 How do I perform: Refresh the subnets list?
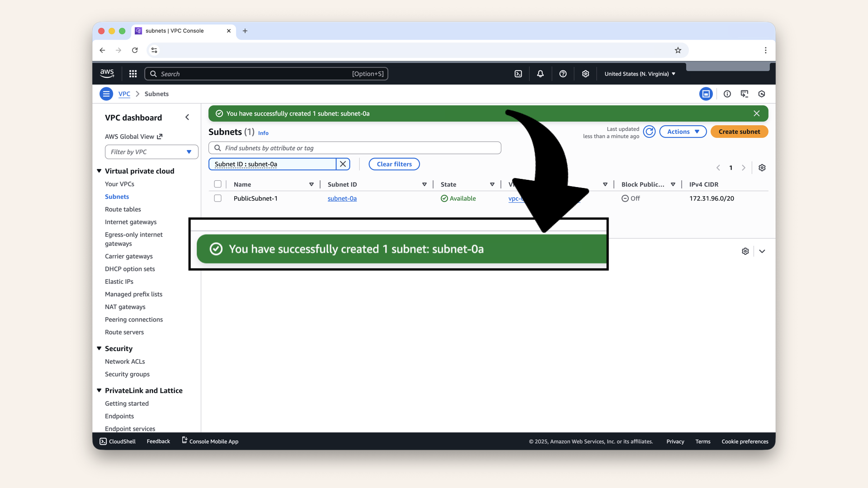click(x=649, y=131)
